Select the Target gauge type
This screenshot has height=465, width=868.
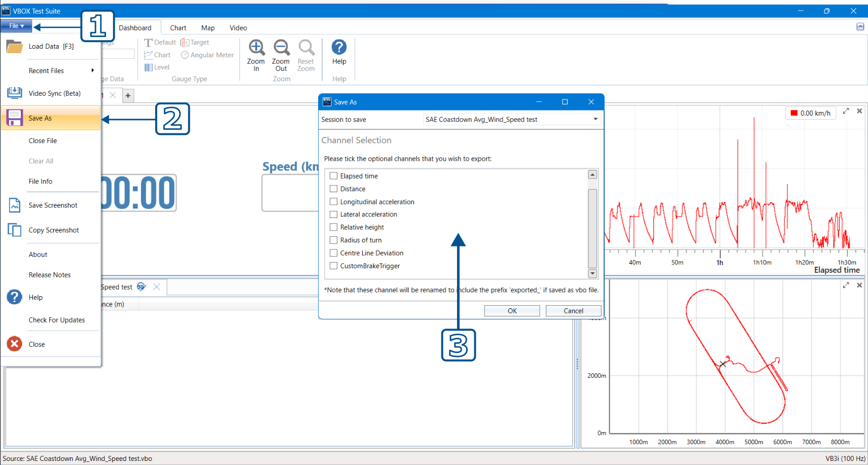195,43
